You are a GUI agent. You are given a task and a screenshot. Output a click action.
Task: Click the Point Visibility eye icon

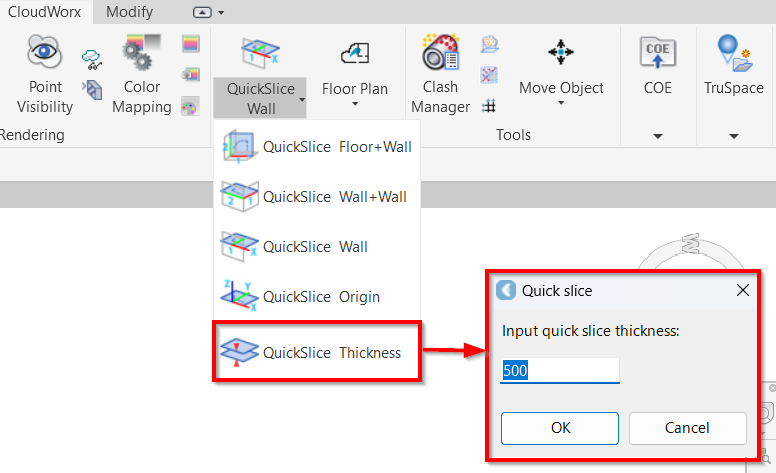(45, 51)
